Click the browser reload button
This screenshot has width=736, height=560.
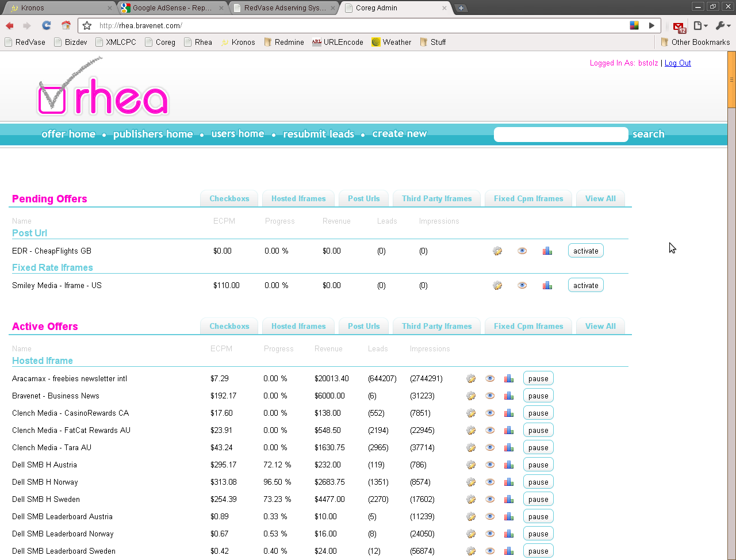(x=47, y=25)
